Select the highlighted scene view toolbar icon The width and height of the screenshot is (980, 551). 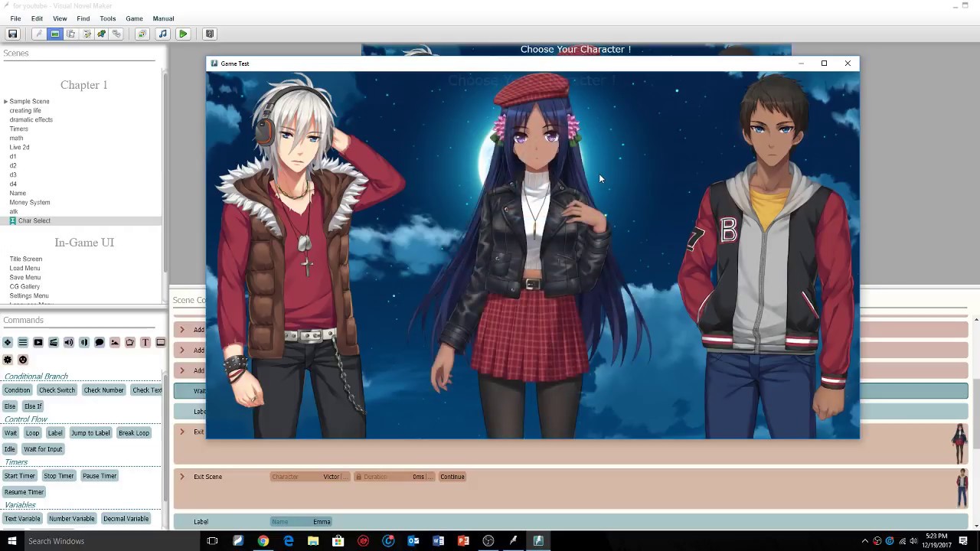55,34
